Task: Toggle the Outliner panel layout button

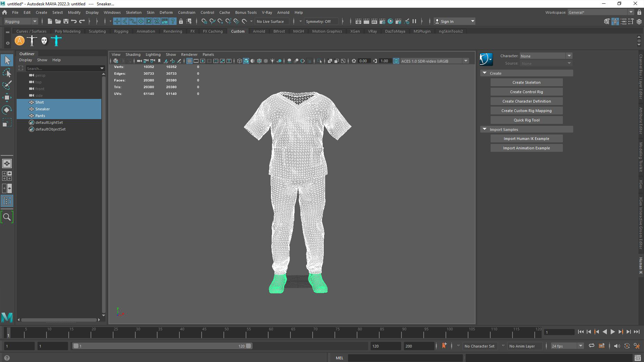Action: pyautogui.click(x=7, y=201)
